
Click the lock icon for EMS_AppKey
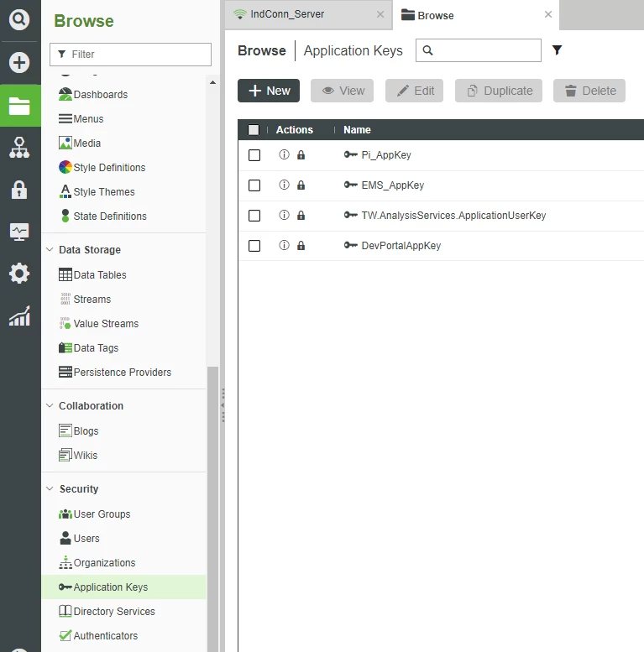coord(301,185)
